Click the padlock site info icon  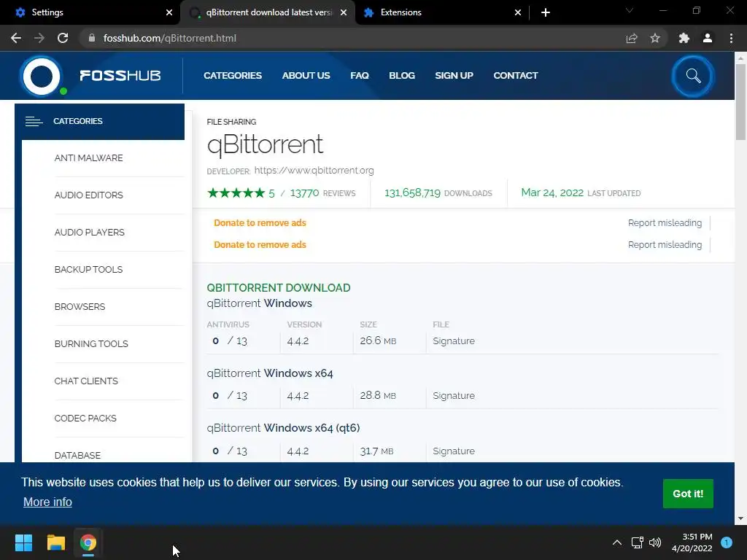92,38
